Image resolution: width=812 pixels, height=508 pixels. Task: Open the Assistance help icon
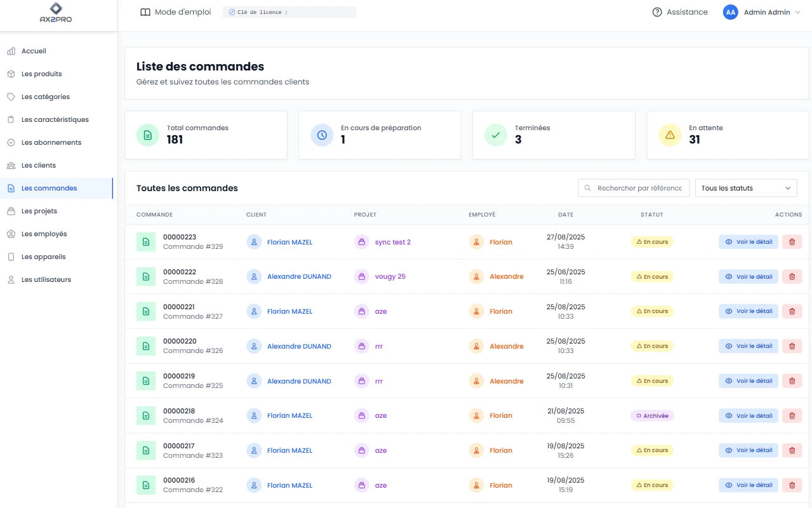point(656,11)
